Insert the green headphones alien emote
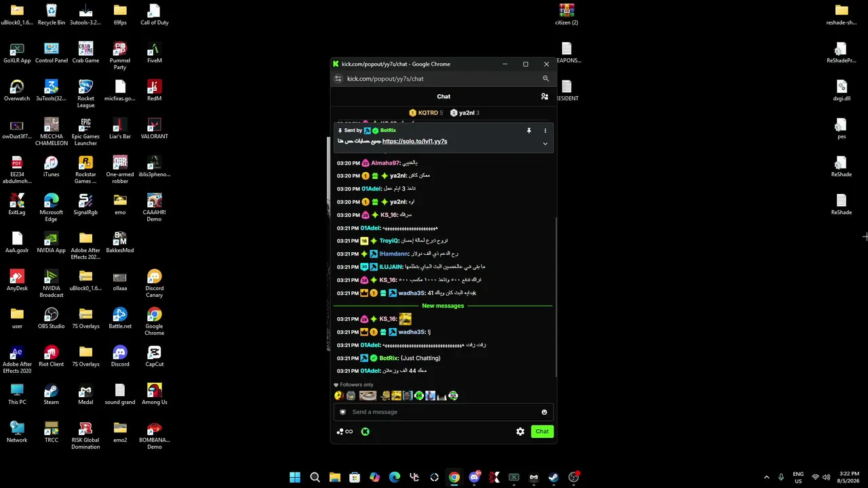Image resolution: width=868 pixels, height=488 pixels. 419,396
